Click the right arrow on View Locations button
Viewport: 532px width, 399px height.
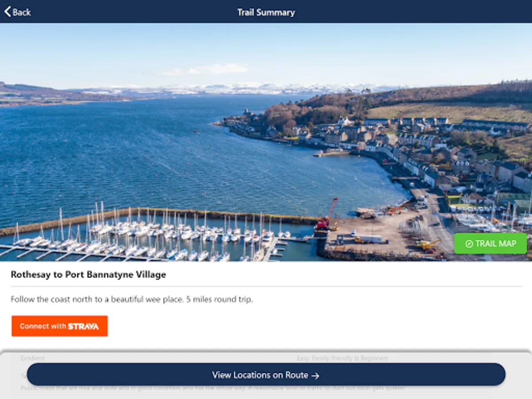[x=315, y=376]
